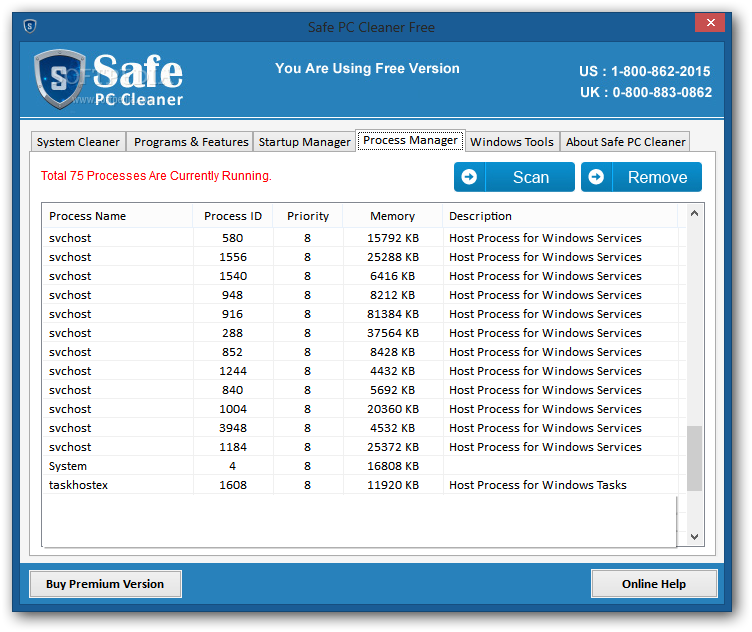Click memory value 11920 KB
The width and height of the screenshot is (752, 632).
(x=393, y=485)
